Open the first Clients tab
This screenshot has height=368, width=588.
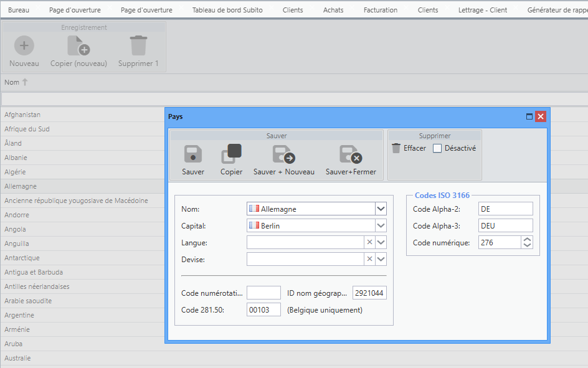293,10
